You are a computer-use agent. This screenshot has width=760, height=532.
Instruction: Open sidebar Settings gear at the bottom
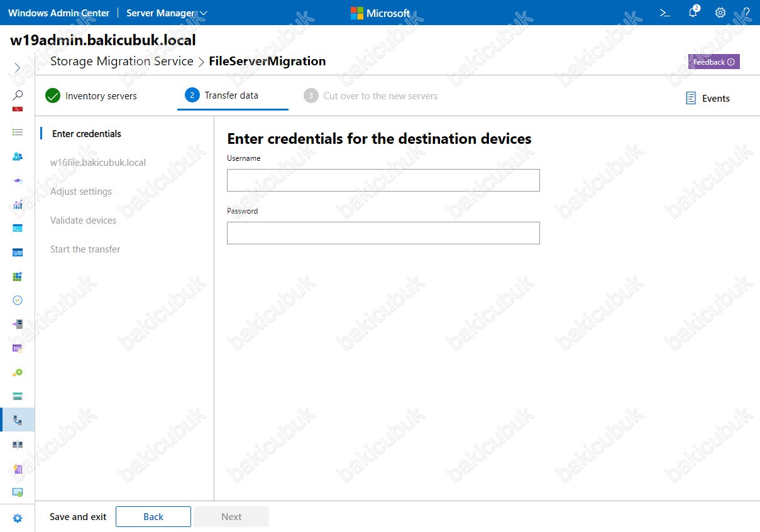18,518
